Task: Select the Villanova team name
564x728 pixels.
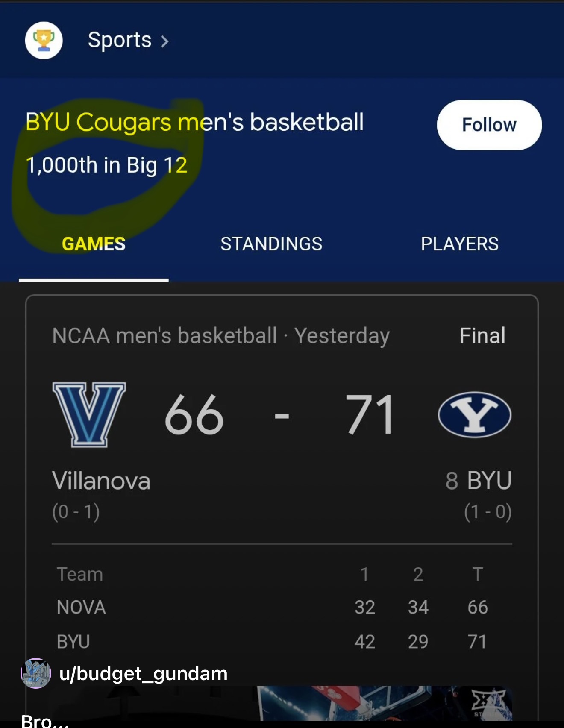Action: coord(101,481)
